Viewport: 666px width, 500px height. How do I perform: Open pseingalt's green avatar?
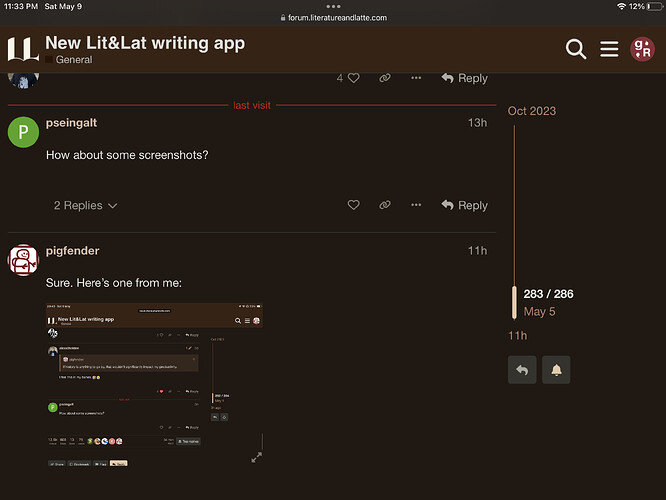tap(23, 132)
